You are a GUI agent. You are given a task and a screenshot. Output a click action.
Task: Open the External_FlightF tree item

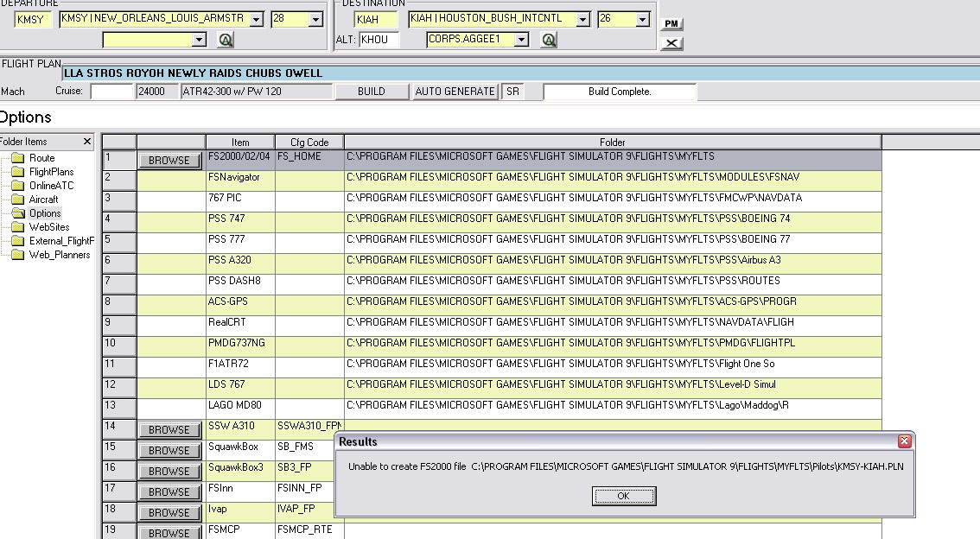pos(61,240)
